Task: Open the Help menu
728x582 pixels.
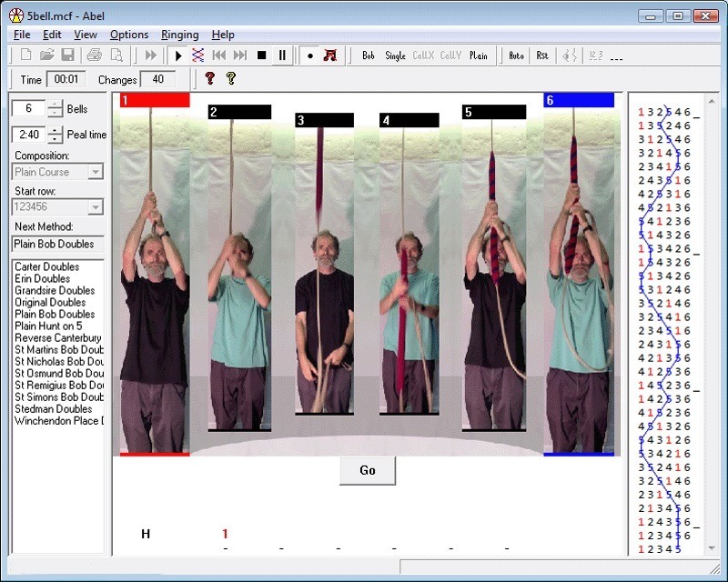Action: coord(223,35)
